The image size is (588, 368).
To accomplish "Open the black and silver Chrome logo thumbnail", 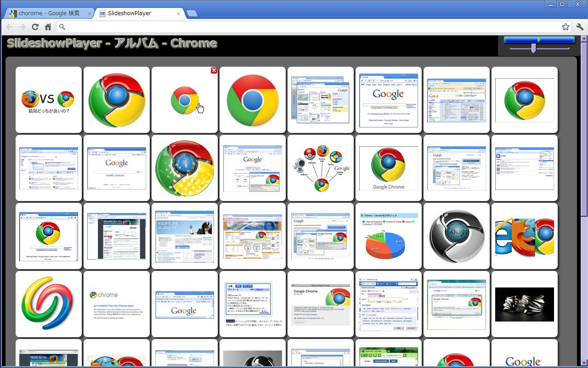I will point(457,236).
